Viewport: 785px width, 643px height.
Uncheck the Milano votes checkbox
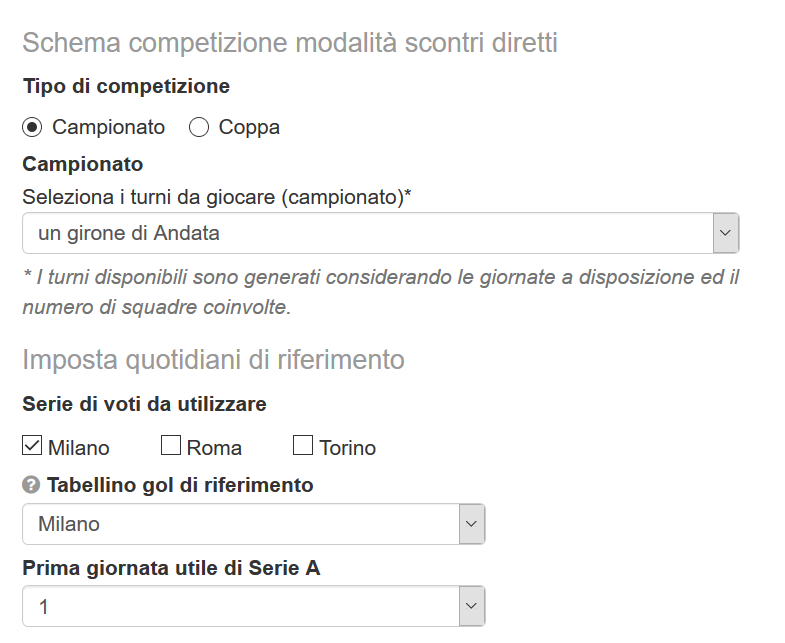(x=32, y=446)
